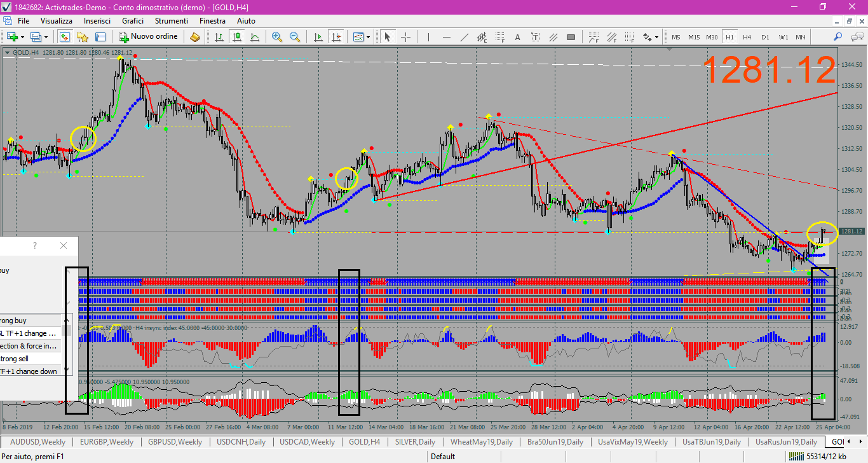The width and height of the screenshot is (868, 463).
Task: Toggle chart shift icon
Action: pyautogui.click(x=335, y=37)
